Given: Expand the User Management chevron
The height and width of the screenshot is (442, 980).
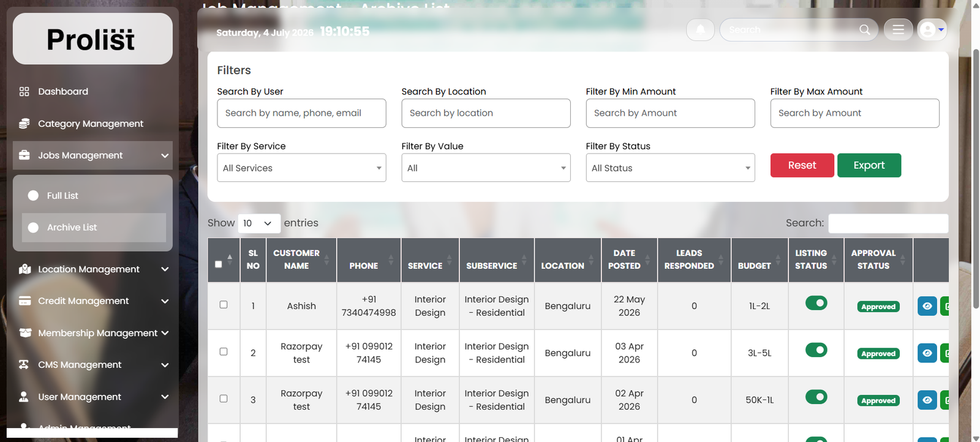Looking at the screenshot, I should click(x=165, y=397).
